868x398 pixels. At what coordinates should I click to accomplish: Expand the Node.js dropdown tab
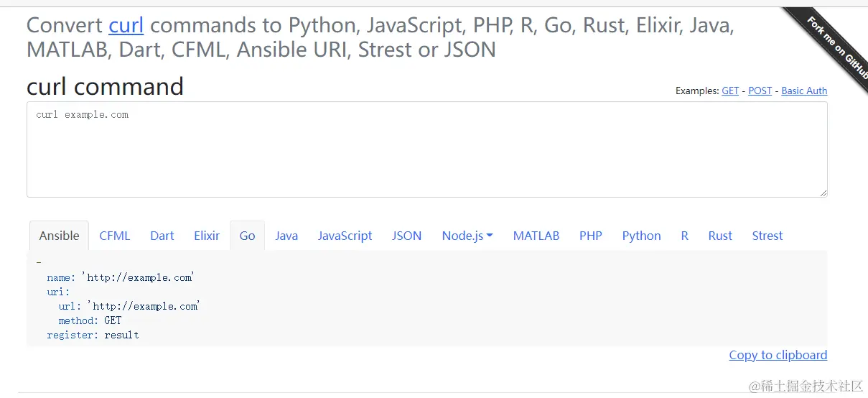pyautogui.click(x=467, y=236)
